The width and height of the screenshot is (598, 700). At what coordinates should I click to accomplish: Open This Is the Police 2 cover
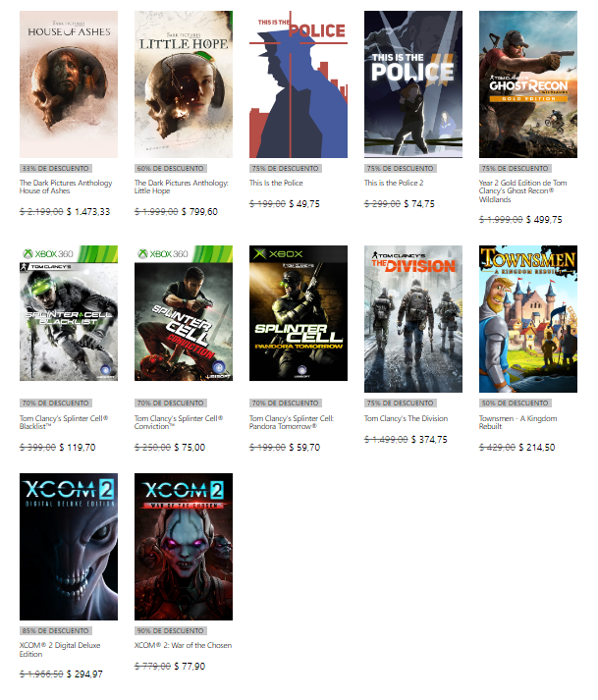coord(413,84)
